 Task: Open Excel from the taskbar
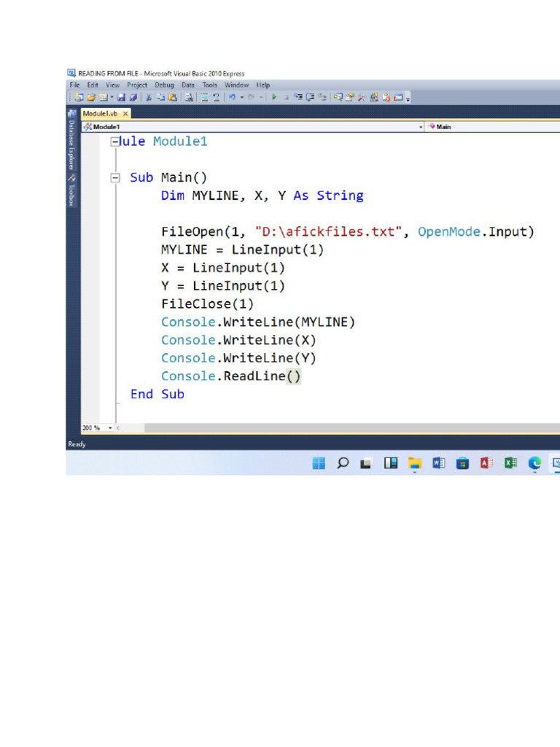(x=510, y=462)
